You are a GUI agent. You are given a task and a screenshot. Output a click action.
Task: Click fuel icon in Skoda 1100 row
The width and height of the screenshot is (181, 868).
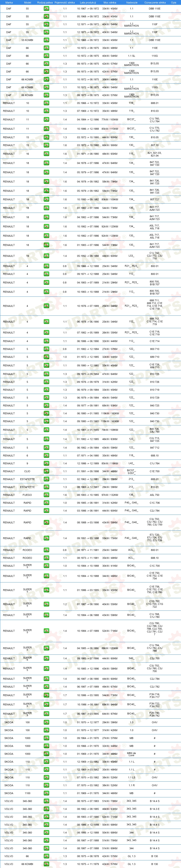click(x=46, y=793)
